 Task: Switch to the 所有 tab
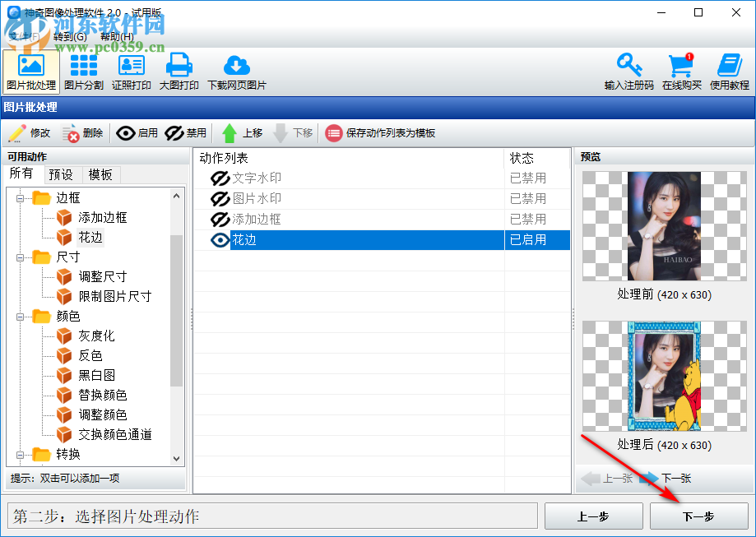[21, 174]
